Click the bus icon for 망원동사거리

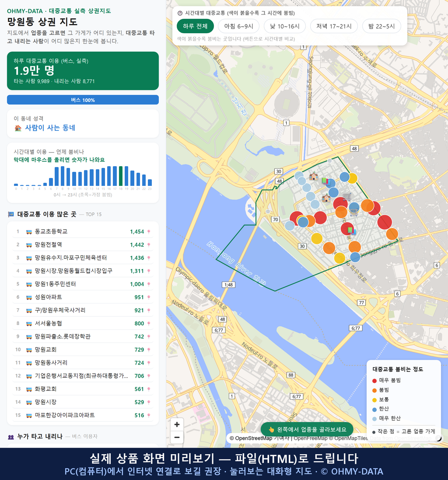pyautogui.click(x=29, y=363)
